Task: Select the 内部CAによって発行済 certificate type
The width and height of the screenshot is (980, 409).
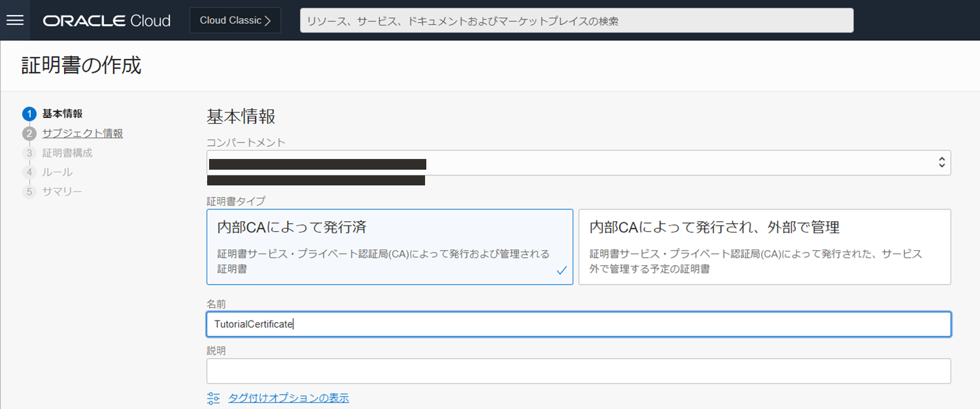Action: [x=389, y=246]
